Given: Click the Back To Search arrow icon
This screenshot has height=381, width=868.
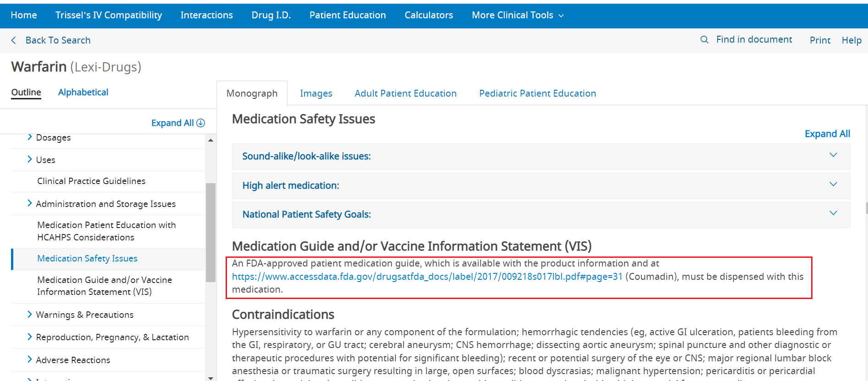Looking at the screenshot, I should (14, 40).
